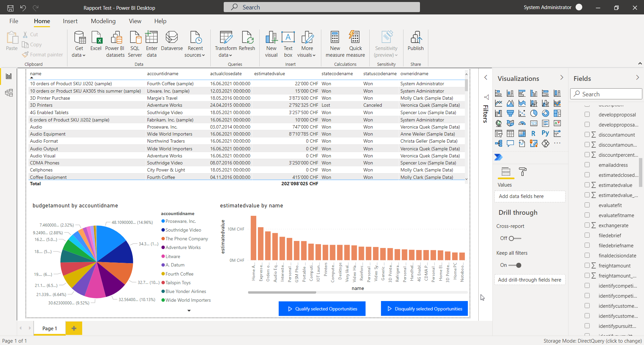
Task: Click Qualify selected Opportunities button
Action: [322, 309]
